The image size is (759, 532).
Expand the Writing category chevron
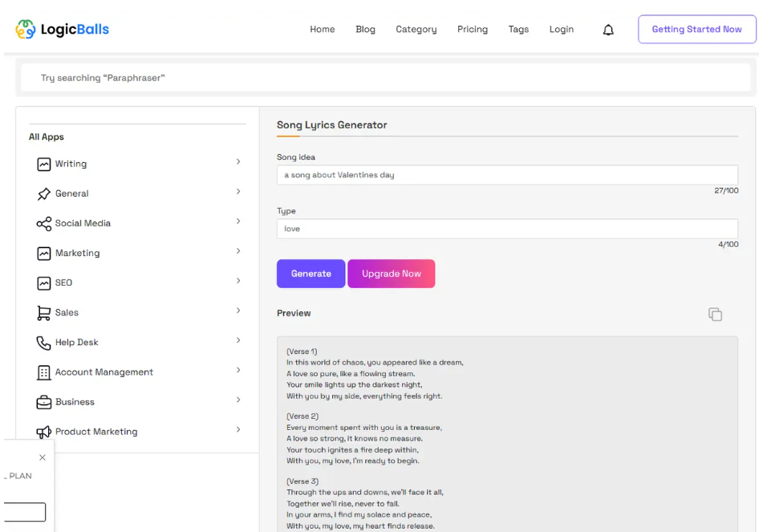point(238,162)
